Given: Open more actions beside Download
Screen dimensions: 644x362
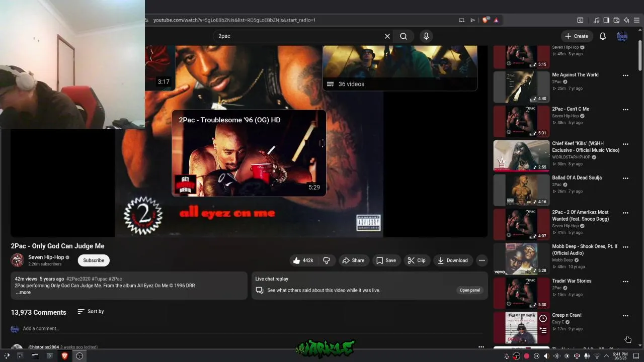Looking at the screenshot, I should tap(481, 260).
